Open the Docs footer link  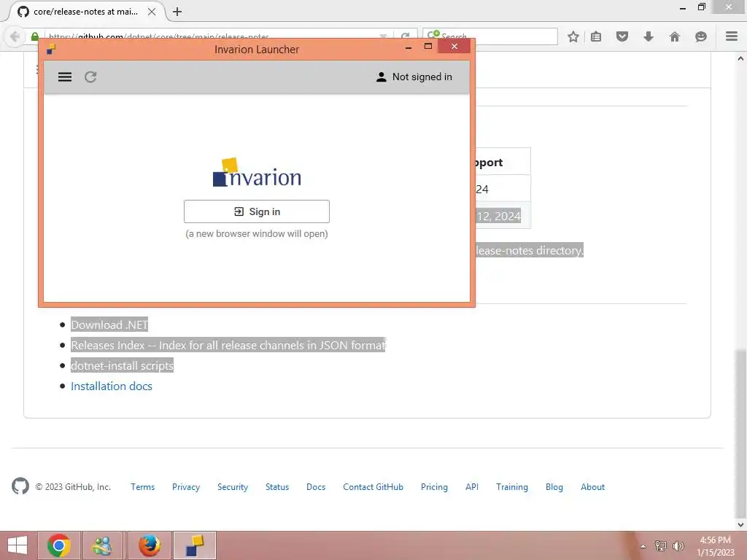316,486
